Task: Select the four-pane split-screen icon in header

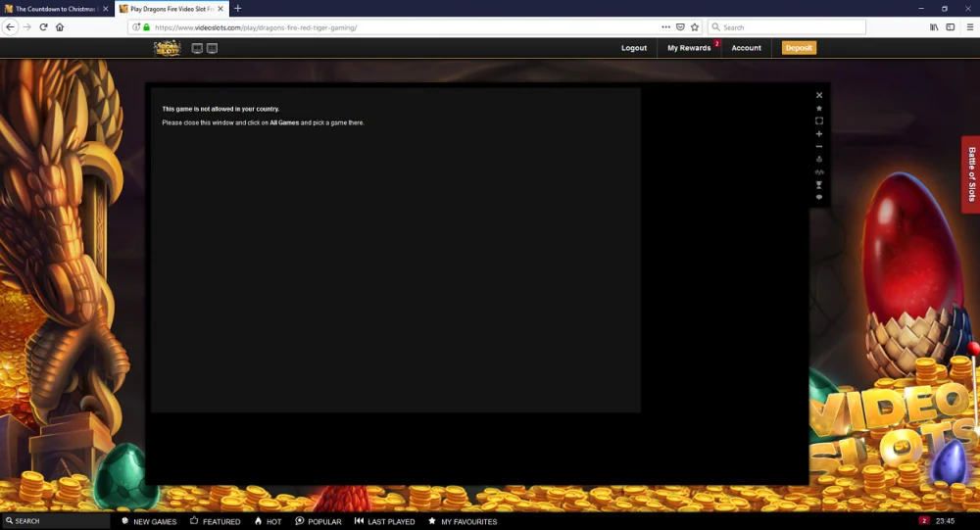Action: [x=212, y=48]
